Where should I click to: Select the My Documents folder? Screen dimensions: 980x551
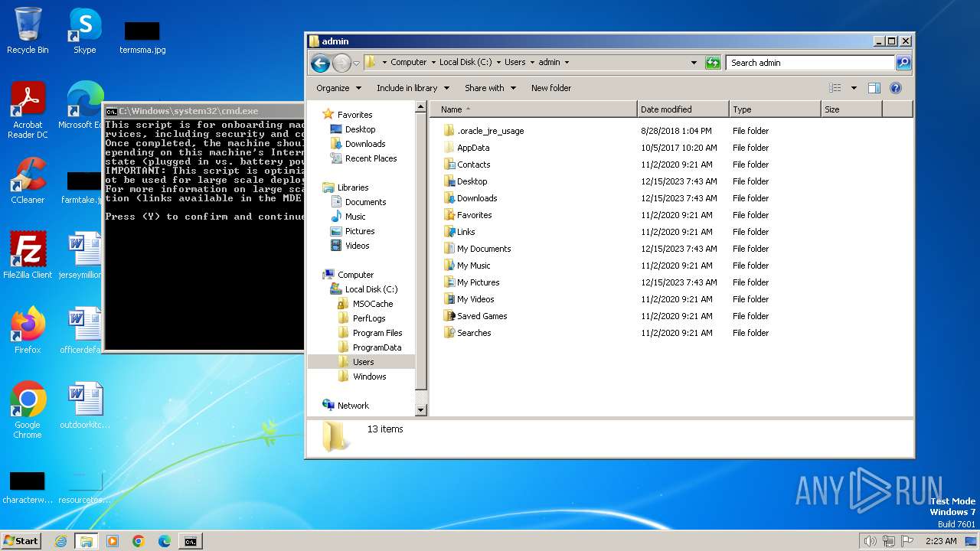tap(477, 249)
